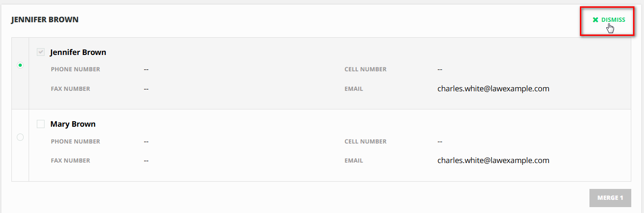Click the Mary Brown contact name
This screenshot has height=213, width=644.
[x=73, y=124]
